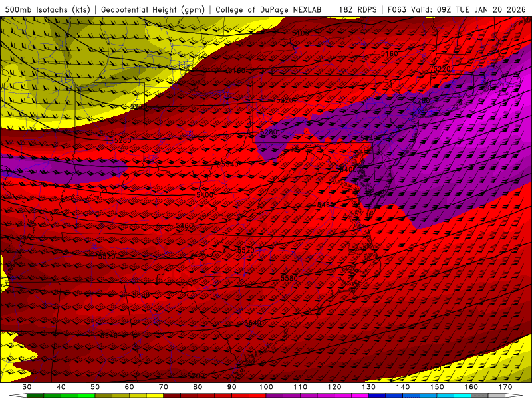The image size is (532, 399).
Task: Click the 60 knot legend label
Action: (x=129, y=387)
